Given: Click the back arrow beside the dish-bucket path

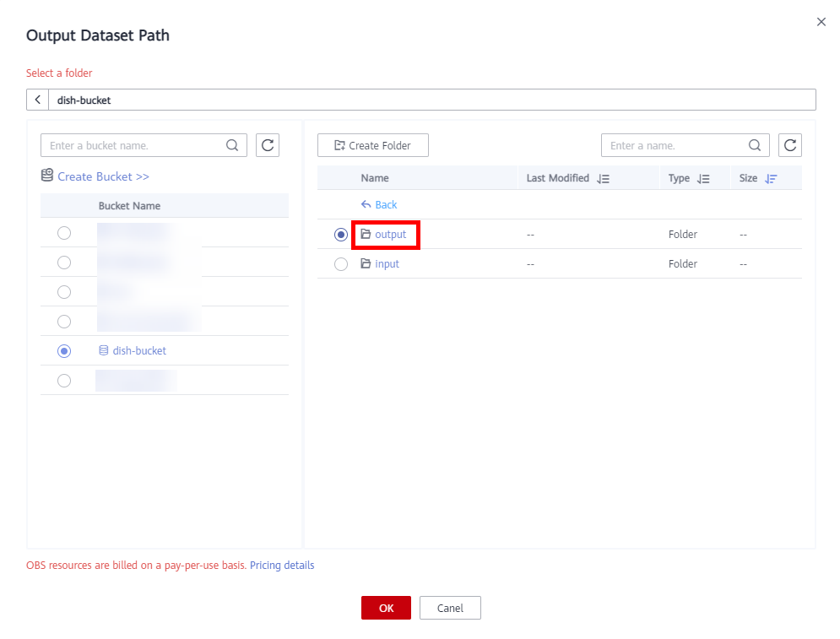Looking at the screenshot, I should coord(37,100).
